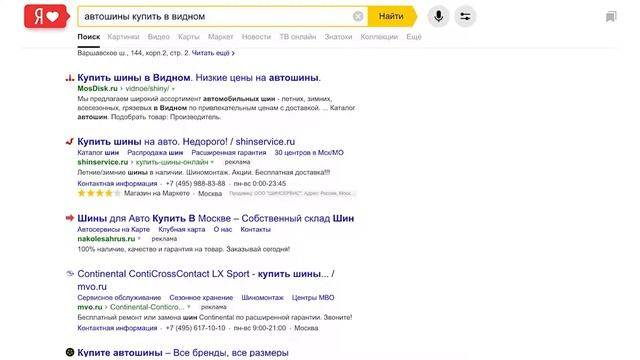
Task: Click MosDisk.ru result favicon
Action: pyautogui.click(x=70, y=78)
